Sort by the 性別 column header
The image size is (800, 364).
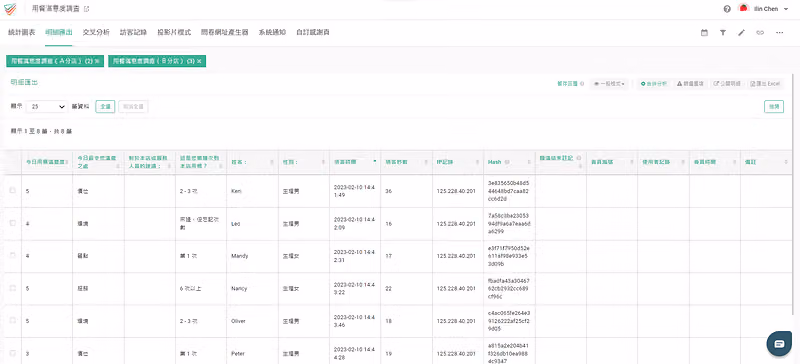(304, 162)
